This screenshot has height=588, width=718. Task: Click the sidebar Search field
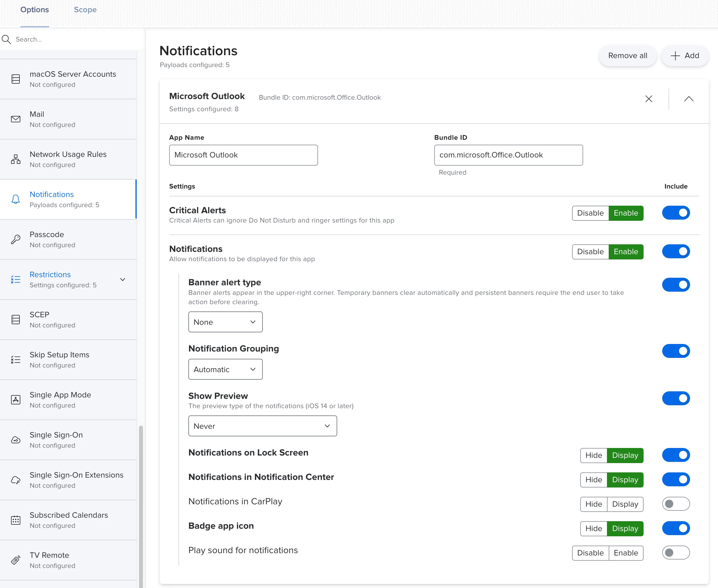coord(73,39)
